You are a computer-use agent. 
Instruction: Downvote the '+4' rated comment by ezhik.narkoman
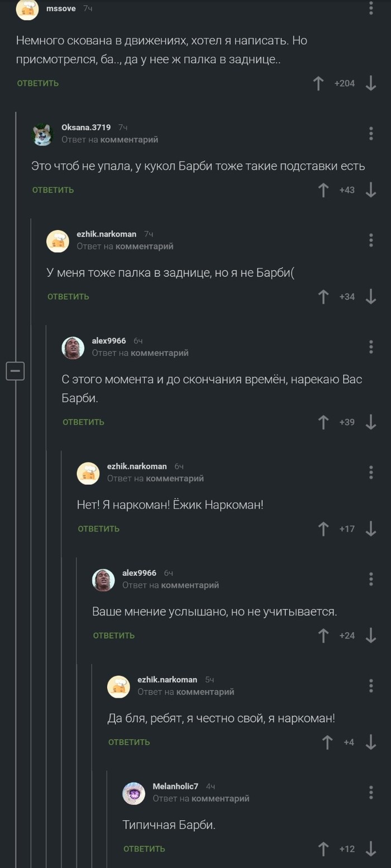[x=370, y=744]
